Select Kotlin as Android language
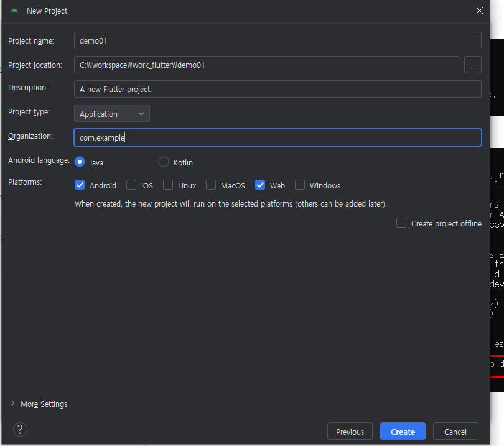The image size is (504, 446). [x=164, y=162]
